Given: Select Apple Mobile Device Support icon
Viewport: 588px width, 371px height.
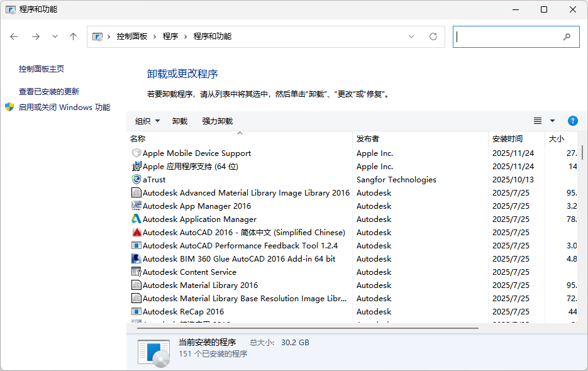Looking at the screenshot, I should (136, 153).
